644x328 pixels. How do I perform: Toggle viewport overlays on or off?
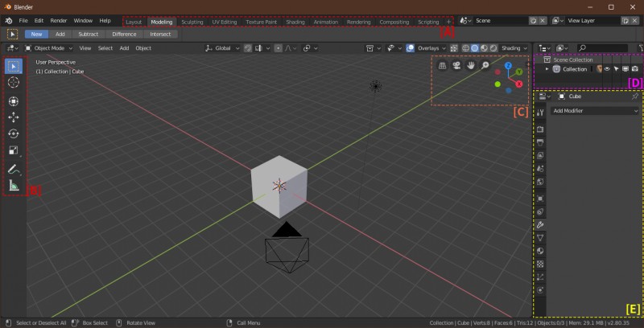click(410, 48)
